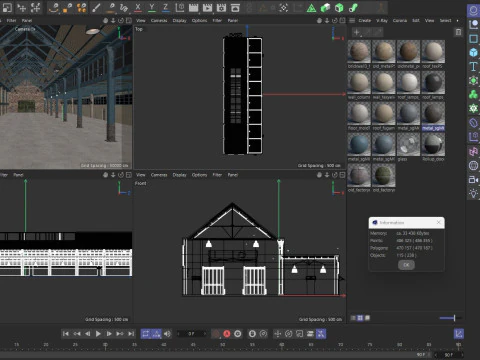The height and width of the screenshot is (360, 480).
Task: Click the pink fields sidebar icon
Action: pyautogui.click(x=473, y=151)
